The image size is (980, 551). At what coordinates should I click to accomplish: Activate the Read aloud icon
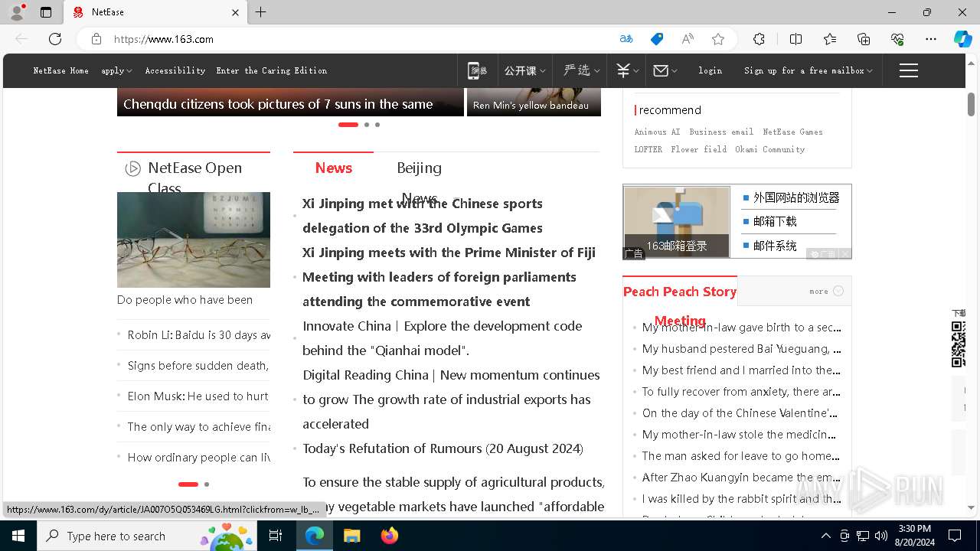(x=688, y=39)
